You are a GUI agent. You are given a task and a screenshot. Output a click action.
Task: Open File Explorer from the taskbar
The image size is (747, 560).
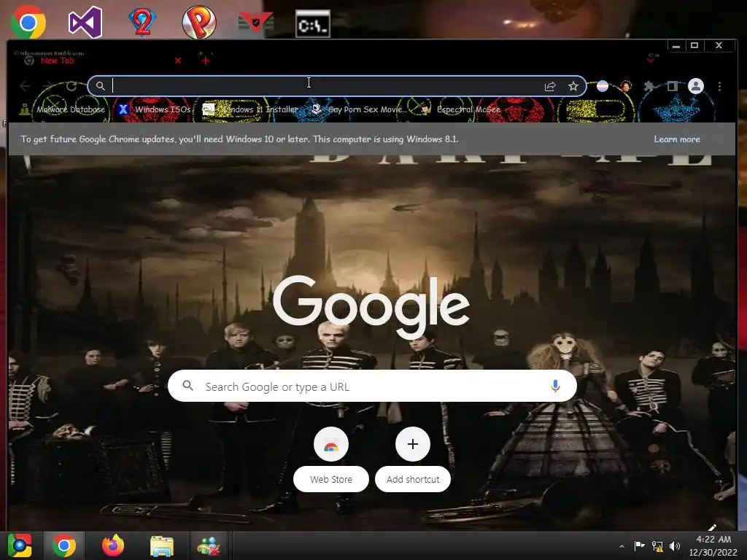pyautogui.click(x=162, y=546)
